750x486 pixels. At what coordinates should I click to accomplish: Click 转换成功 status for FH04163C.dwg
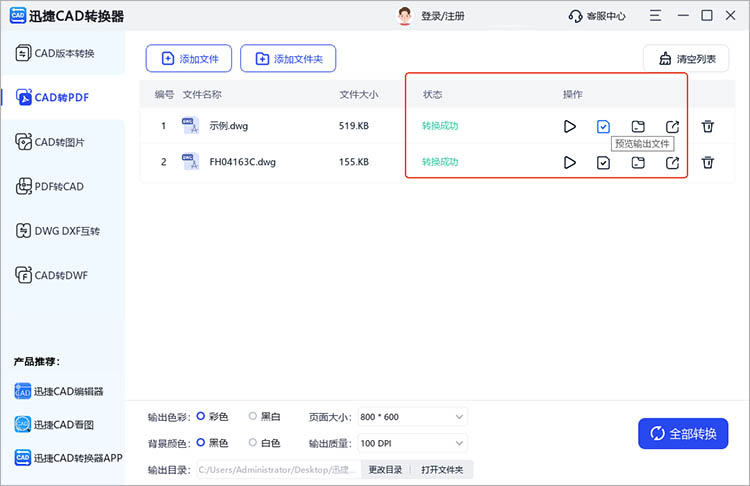point(440,162)
